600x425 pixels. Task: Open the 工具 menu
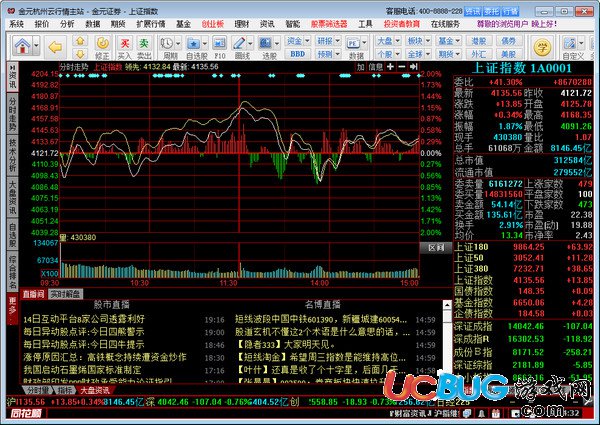365,24
